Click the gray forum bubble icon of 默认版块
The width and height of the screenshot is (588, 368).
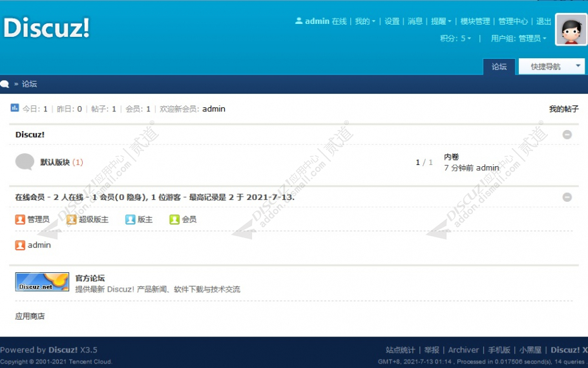pyautogui.click(x=25, y=162)
